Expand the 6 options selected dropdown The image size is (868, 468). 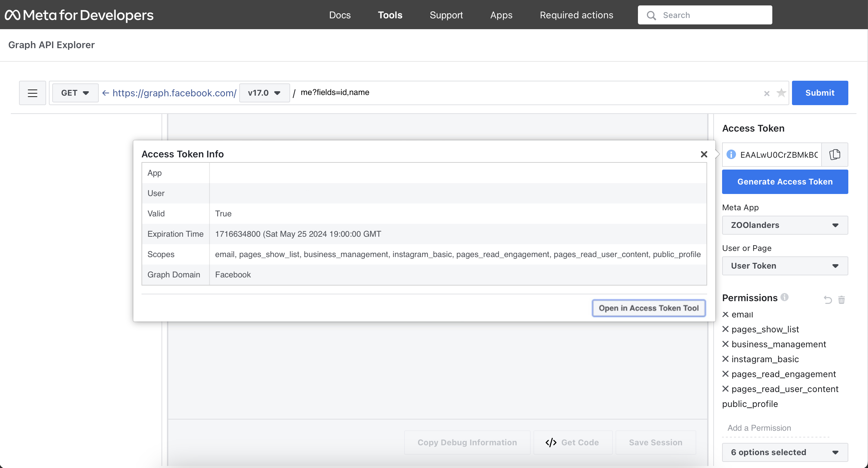pyautogui.click(x=785, y=452)
